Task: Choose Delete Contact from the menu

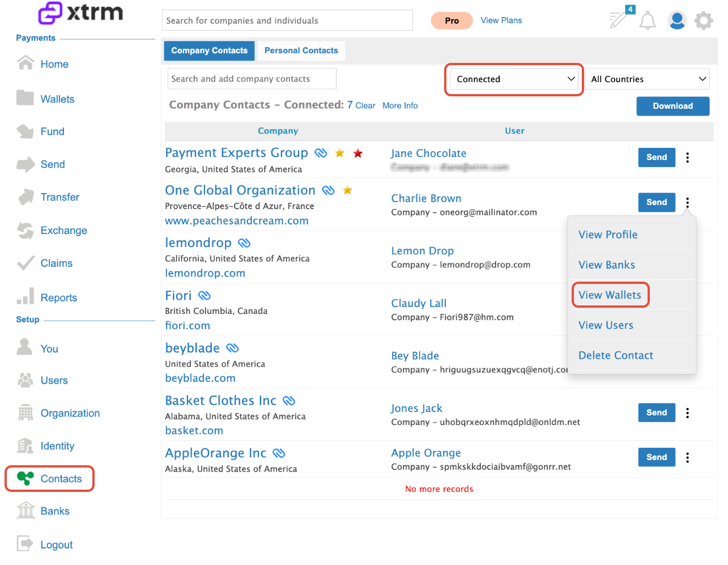Action: [x=616, y=355]
